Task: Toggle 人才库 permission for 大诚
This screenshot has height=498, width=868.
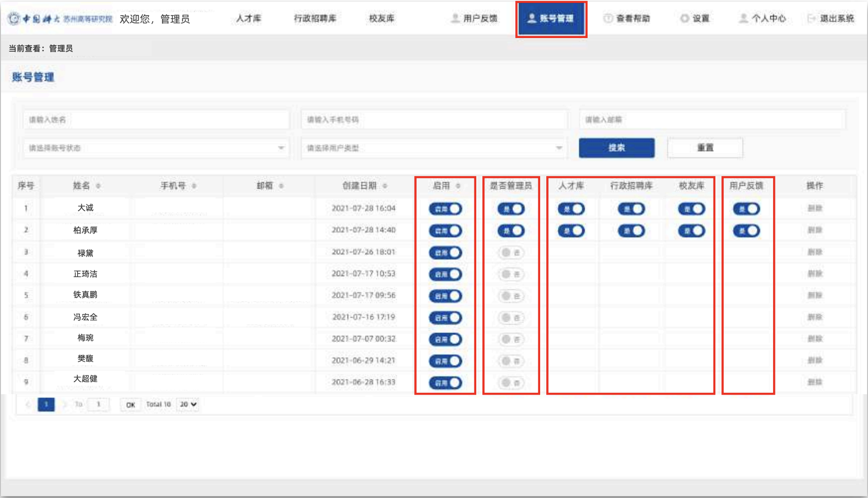Action: (x=571, y=209)
